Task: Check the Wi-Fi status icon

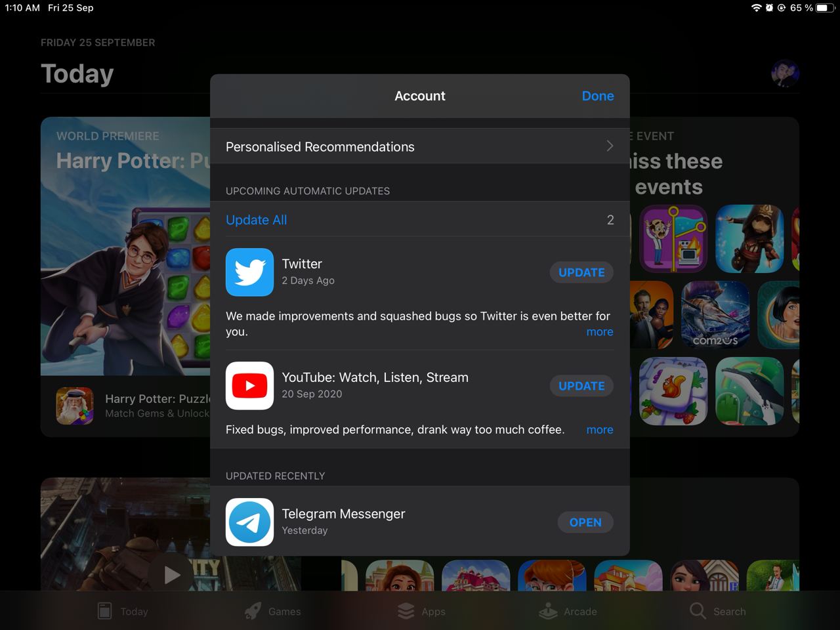Action: coord(757,8)
